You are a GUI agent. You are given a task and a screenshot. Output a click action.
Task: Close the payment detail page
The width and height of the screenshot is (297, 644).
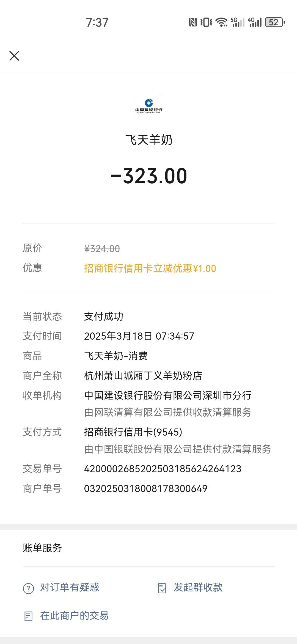coord(14,56)
